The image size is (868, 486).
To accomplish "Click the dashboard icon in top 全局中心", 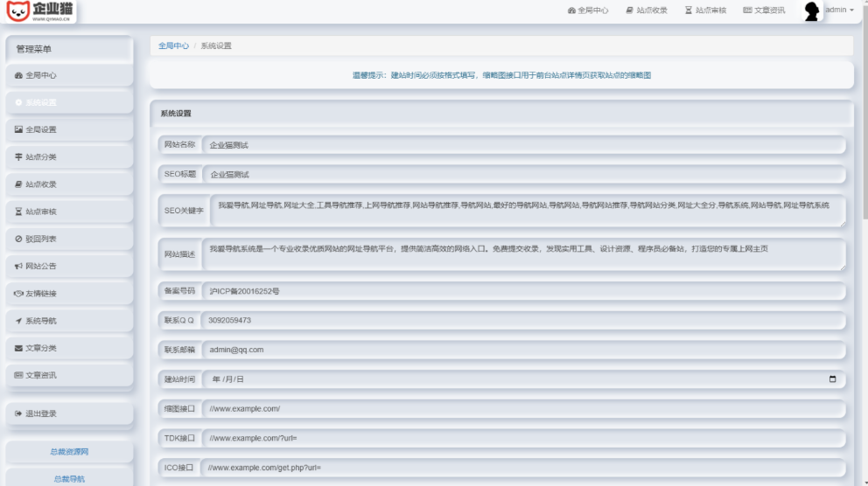I will point(571,10).
